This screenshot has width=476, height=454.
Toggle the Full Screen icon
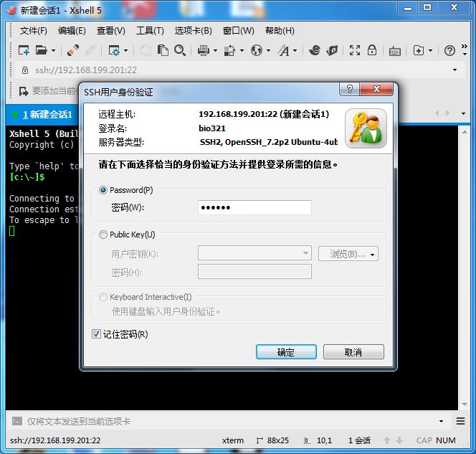point(355,50)
